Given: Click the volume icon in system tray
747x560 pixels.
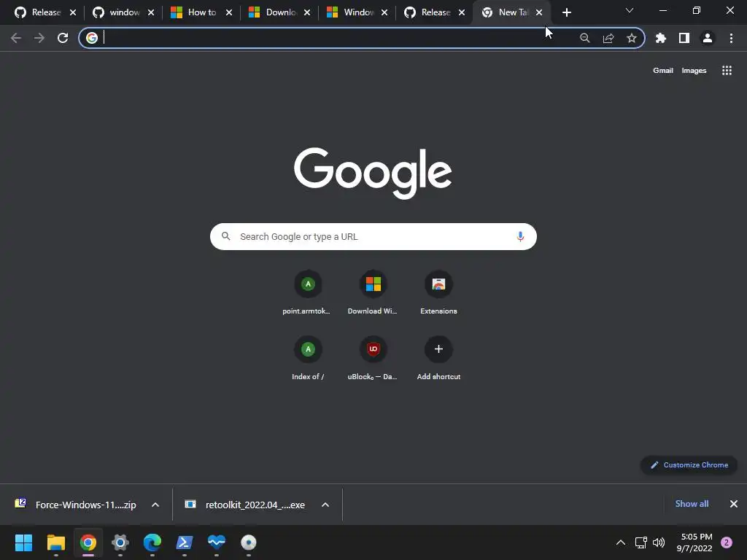Looking at the screenshot, I should pyautogui.click(x=659, y=542).
